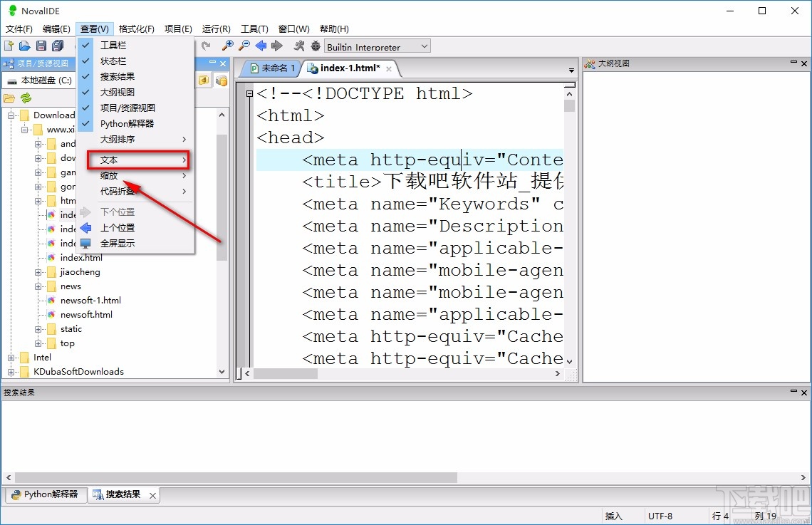Click the save file floppy icon
The width and height of the screenshot is (812, 525).
[41, 46]
